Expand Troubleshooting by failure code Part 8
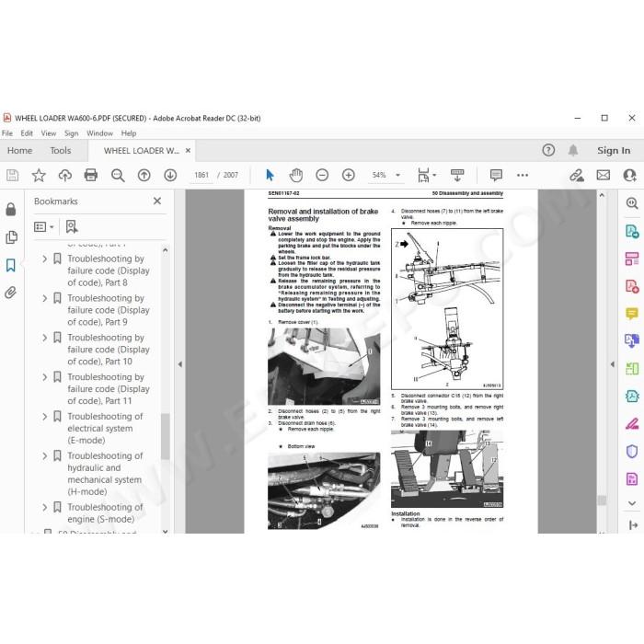The image size is (644, 644). click(x=45, y=259)
